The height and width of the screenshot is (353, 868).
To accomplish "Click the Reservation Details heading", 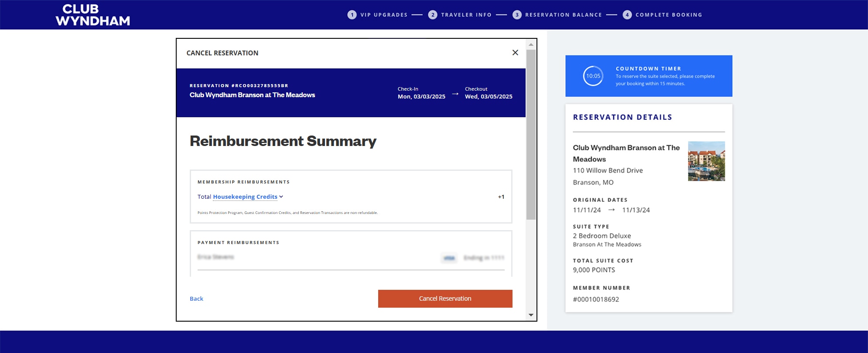I will 622,117.
